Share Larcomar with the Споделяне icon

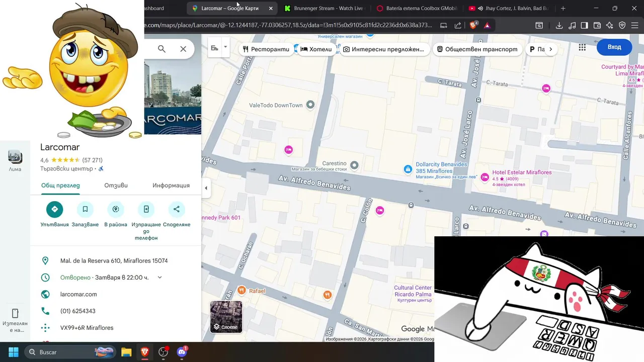click(177, 209)
